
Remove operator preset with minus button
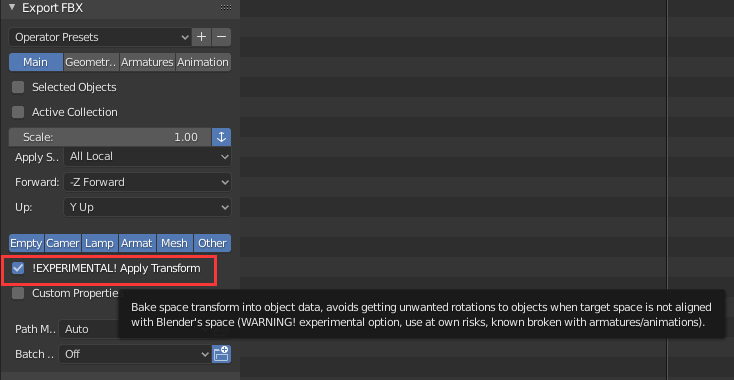[221, 37]
